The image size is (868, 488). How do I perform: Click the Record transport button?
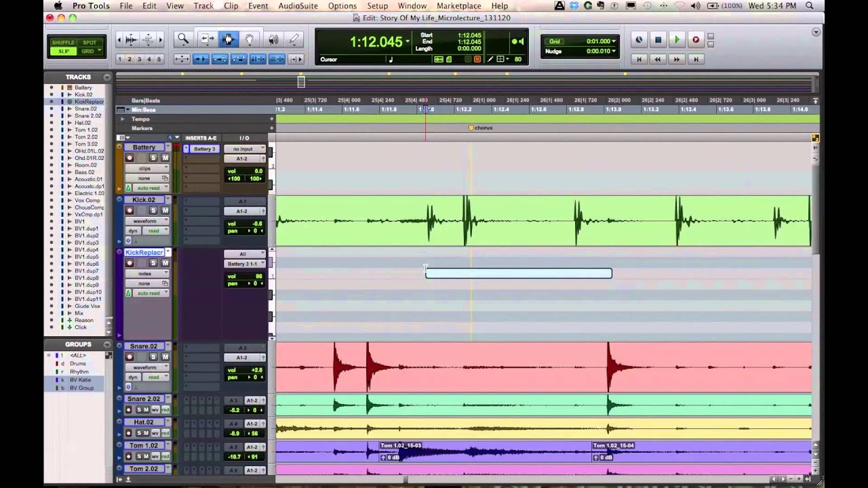pos(695,40)
